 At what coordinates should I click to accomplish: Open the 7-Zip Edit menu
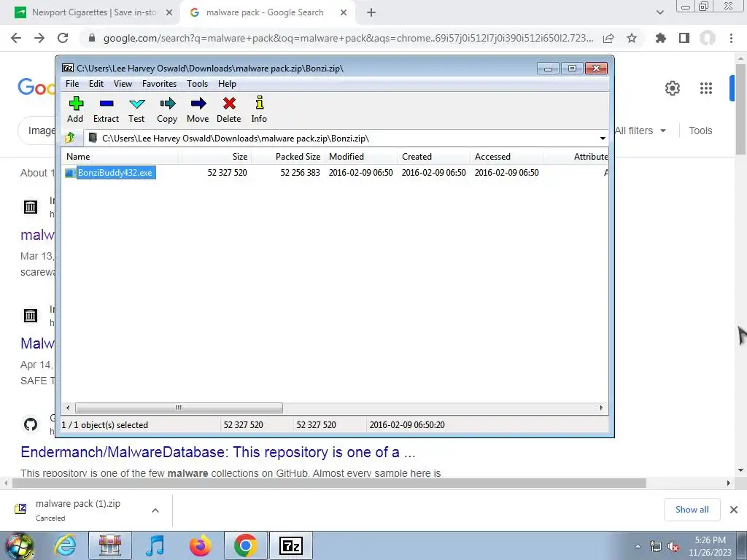coord(96,84)
